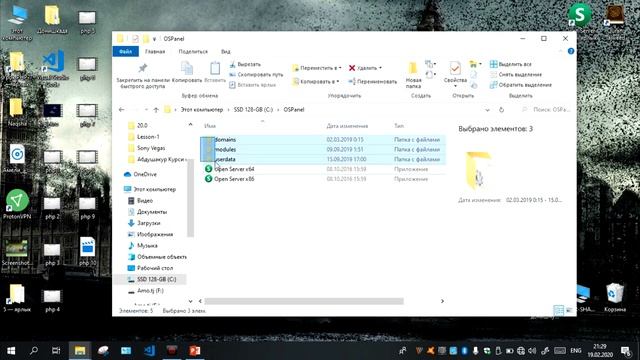Screen dimensions: 640x360
Task: Open address bar history dropdown
Action: tap(487, 110)
